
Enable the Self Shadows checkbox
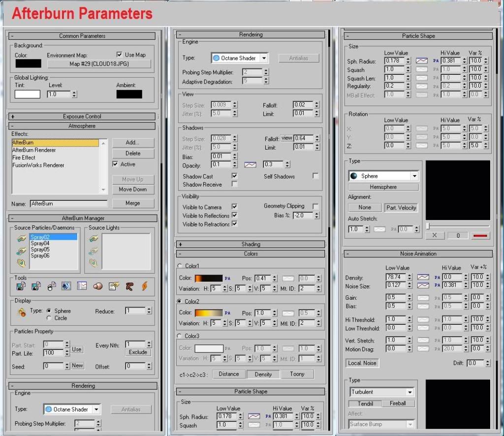click(315, 176)
